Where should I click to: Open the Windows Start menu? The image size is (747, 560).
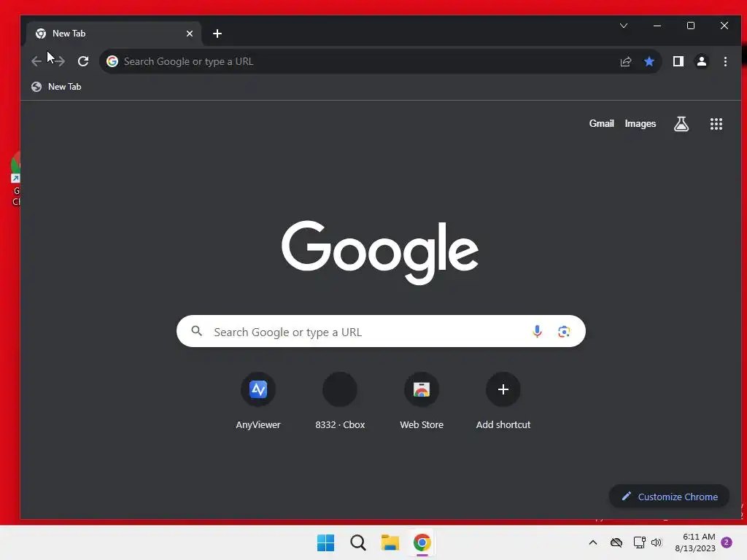coord(326,542)
